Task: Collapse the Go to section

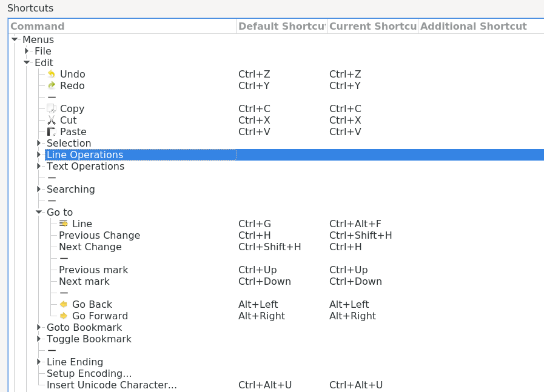Action: pyautogui.click(x=38, y=212)
